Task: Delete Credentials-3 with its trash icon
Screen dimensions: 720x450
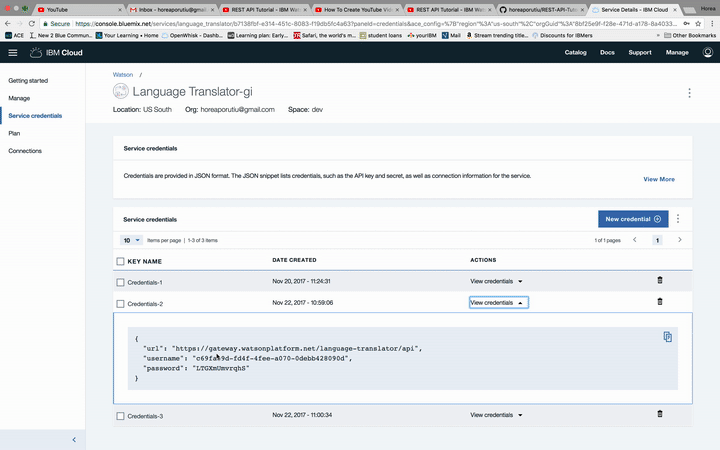Action: 660,414
